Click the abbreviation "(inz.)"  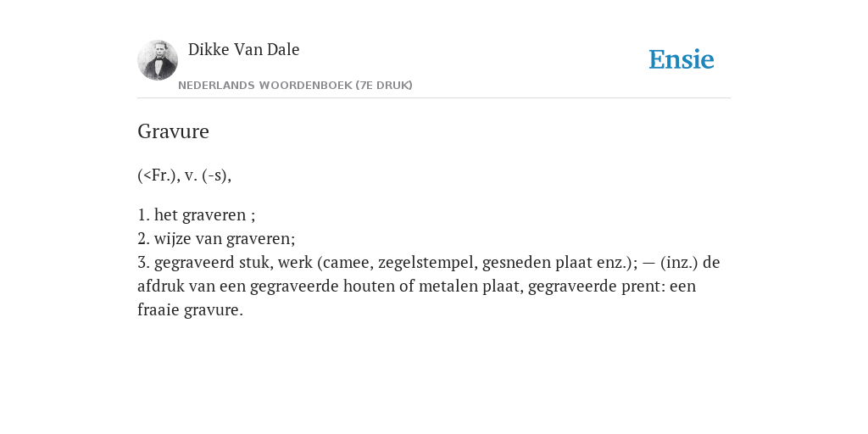[x=679, y=263]
